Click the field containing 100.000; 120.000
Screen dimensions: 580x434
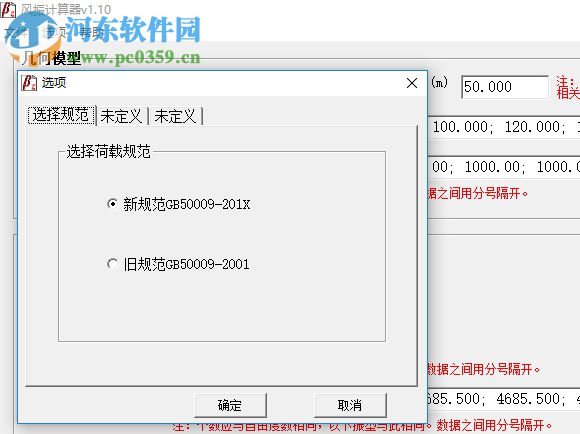504,127
